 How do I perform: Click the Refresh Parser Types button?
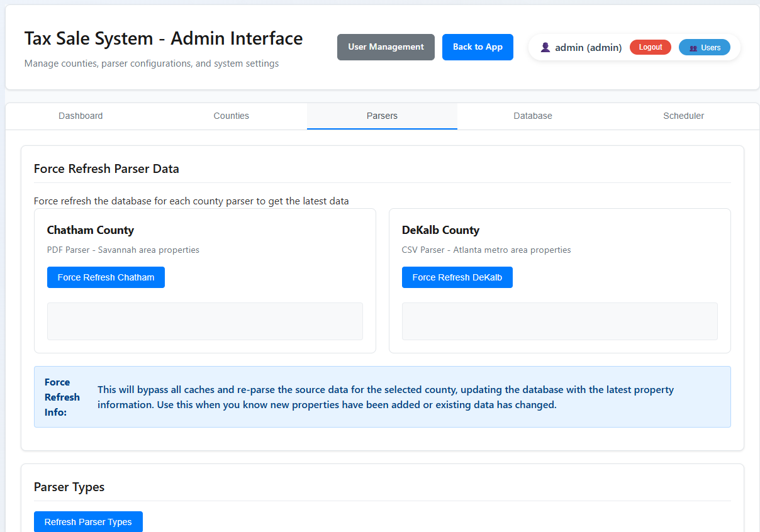pos(88,522)
